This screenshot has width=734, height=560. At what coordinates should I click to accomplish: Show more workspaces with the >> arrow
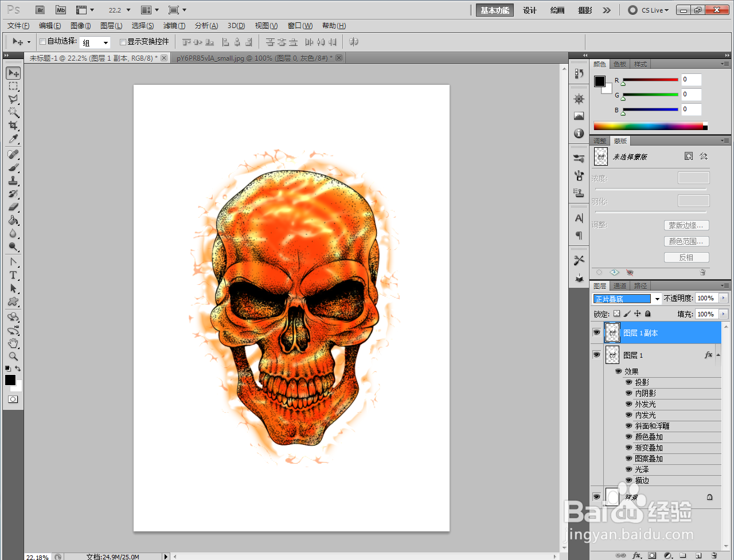coord(607,10)
